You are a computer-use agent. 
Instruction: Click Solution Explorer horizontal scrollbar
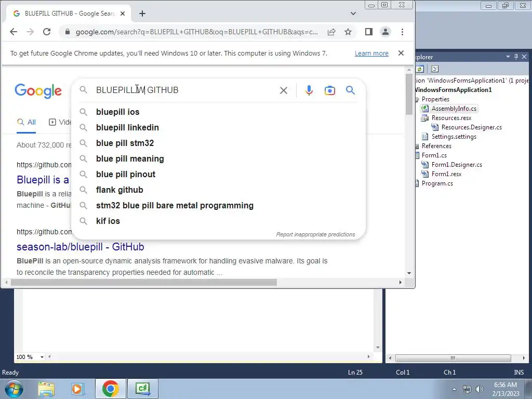point(453,358)
